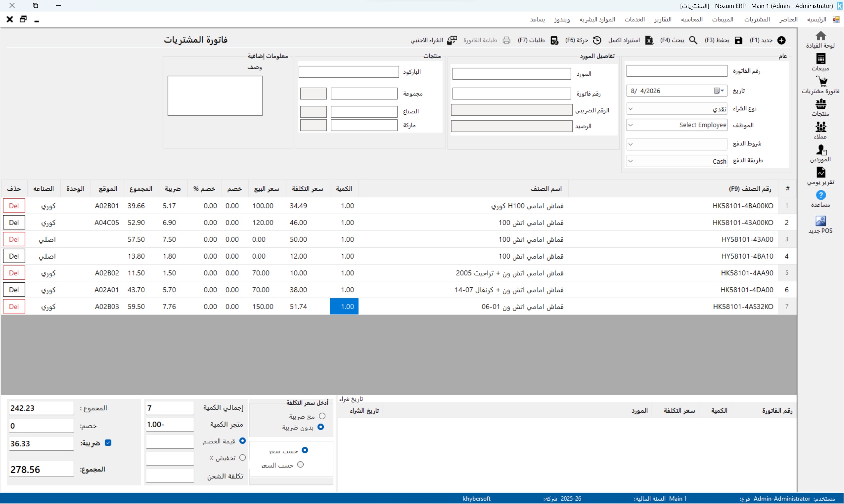This screenshot has width=844, height=504.
Task: Select بدون ضريبة radio option
Action: tap(320, 427)
